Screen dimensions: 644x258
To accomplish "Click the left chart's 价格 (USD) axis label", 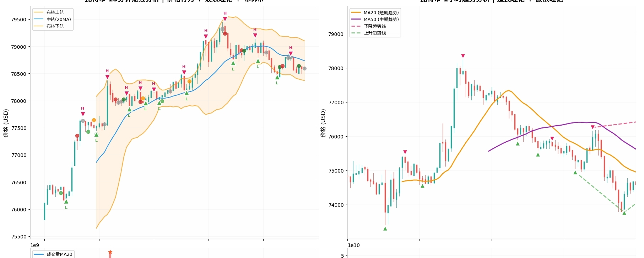I will click(6, 123).
